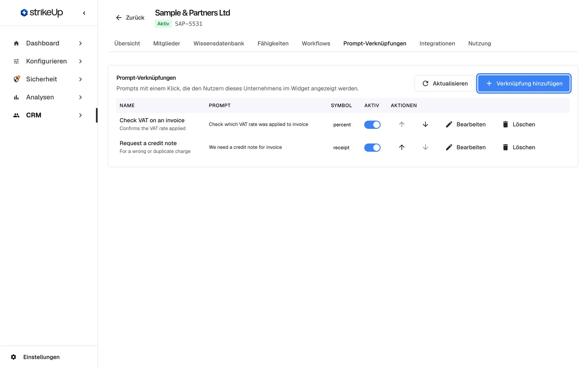The width and height of the screenshot is (588, 368).
Task: Click "We need a credit note for invoice" prompt
Action: coord(245,147)
